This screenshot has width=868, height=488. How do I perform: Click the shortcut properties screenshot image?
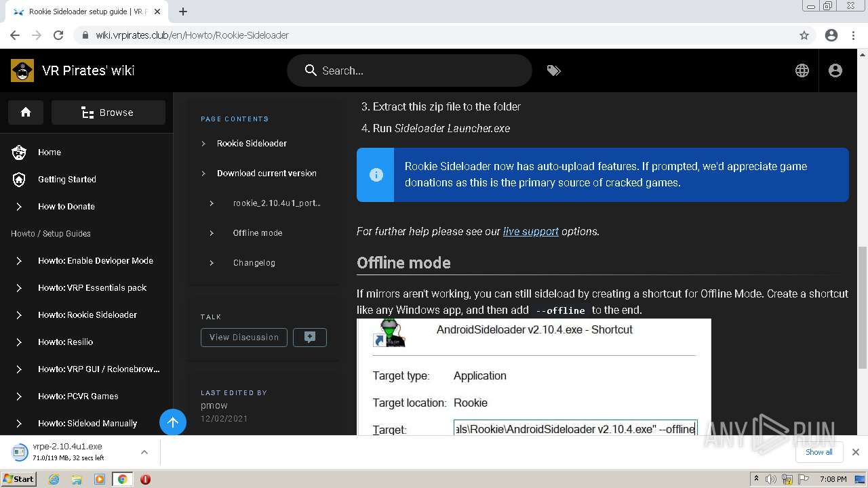[x=534, y=377]
